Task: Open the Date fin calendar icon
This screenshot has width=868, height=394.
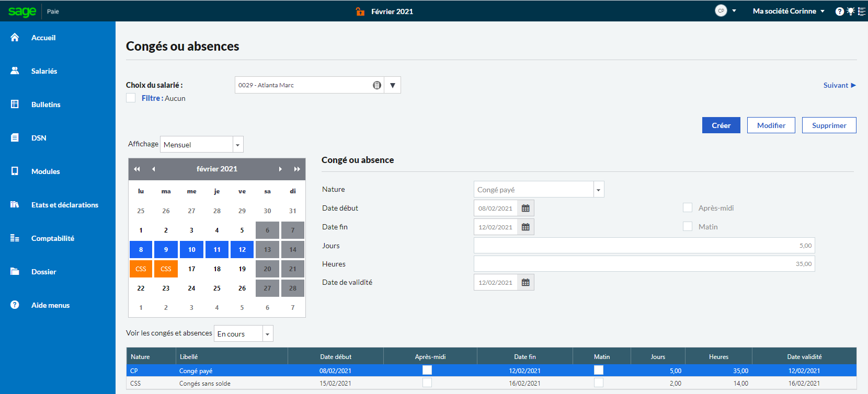Action: [526, 227]
